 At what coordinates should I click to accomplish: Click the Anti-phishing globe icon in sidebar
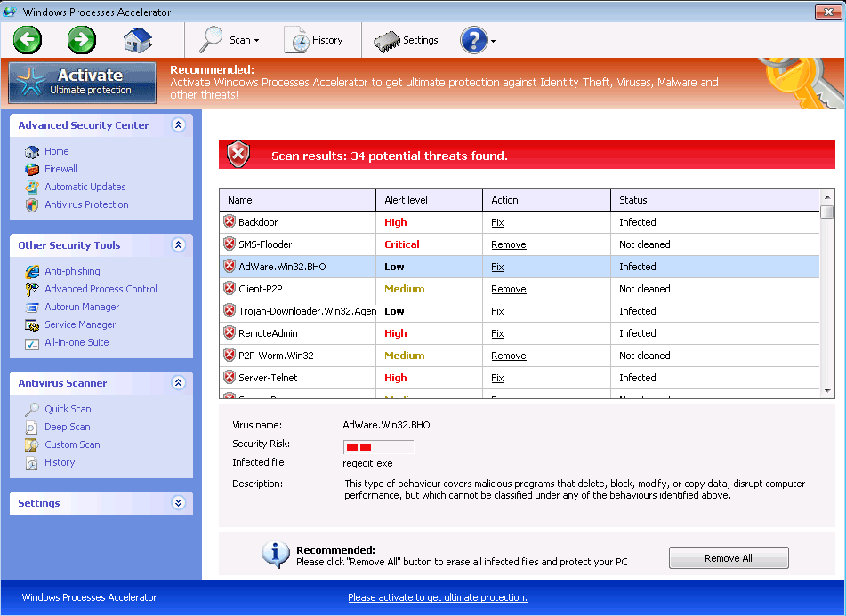[32, 271]
